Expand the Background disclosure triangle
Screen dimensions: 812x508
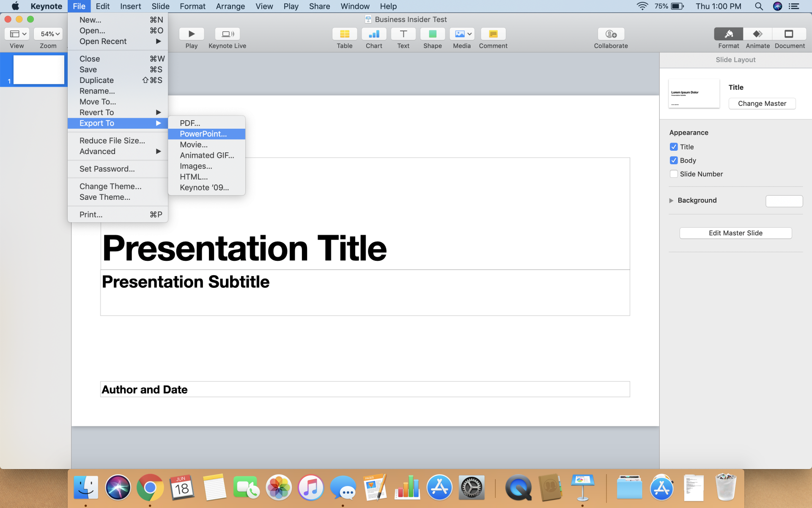(671, 201)
